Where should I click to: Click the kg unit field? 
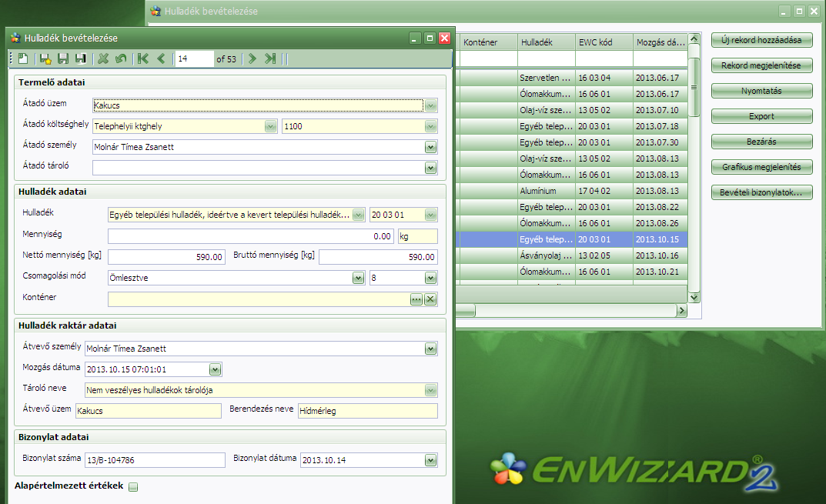[x=418, y=236]
